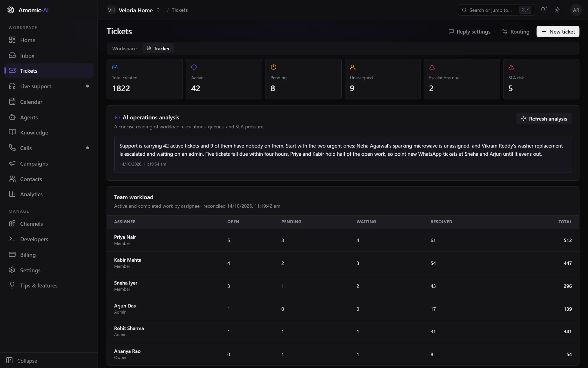Open the Veloria Home workspace switcher
The image size is (588, 368).
134,10
